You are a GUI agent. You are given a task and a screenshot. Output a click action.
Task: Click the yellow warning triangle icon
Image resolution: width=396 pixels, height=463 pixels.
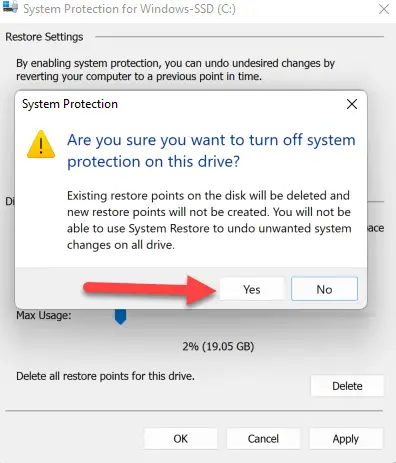coord(41,144)
